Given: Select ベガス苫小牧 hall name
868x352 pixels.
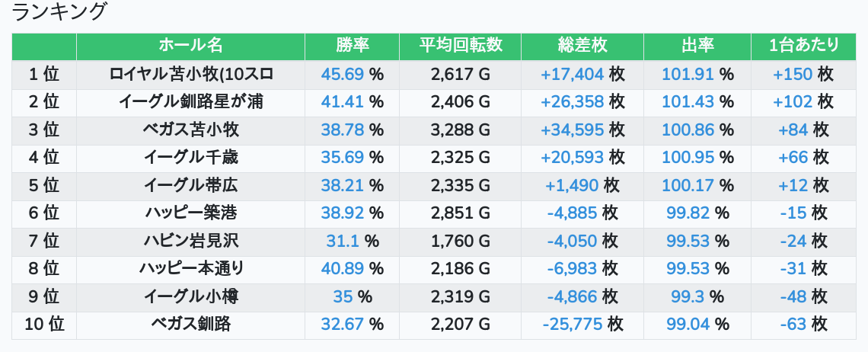Looking at the screenshot, I should point(190,130).
